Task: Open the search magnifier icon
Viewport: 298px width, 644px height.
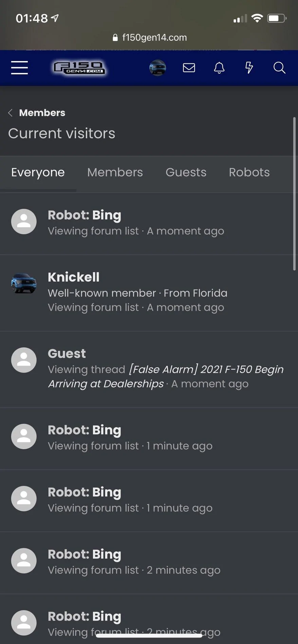Action: [x=279, y=68]
